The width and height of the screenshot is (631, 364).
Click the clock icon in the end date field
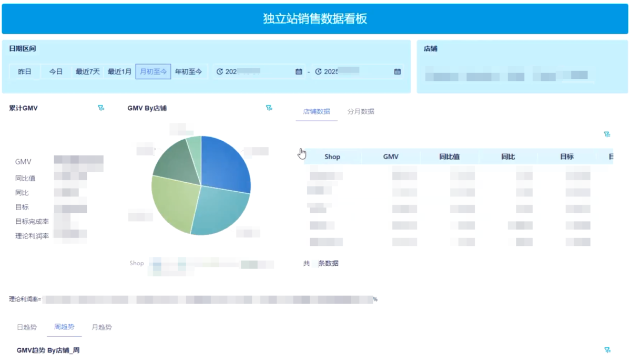pyautogui.click(x=318, y=72)
